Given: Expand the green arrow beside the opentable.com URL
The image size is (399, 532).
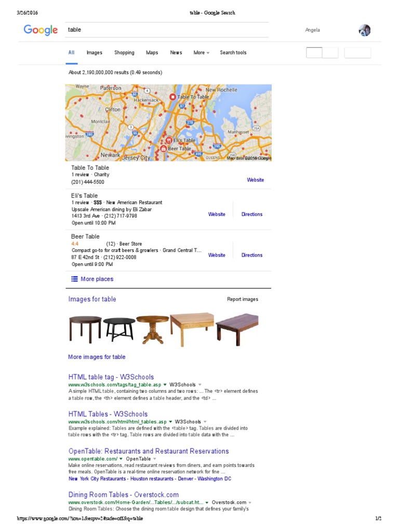Looking at the screenshot, I should click(121, 459).
